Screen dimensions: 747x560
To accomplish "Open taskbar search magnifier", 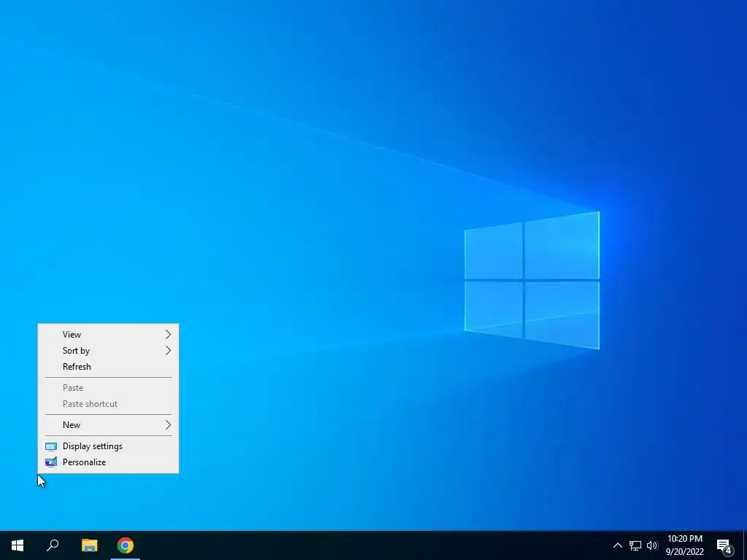I will tap(53, 545).
